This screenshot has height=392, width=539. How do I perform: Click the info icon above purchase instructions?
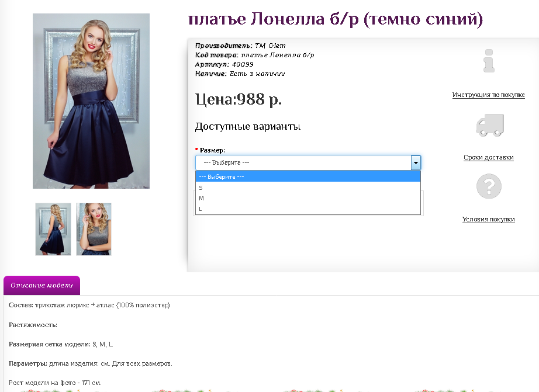489,61
